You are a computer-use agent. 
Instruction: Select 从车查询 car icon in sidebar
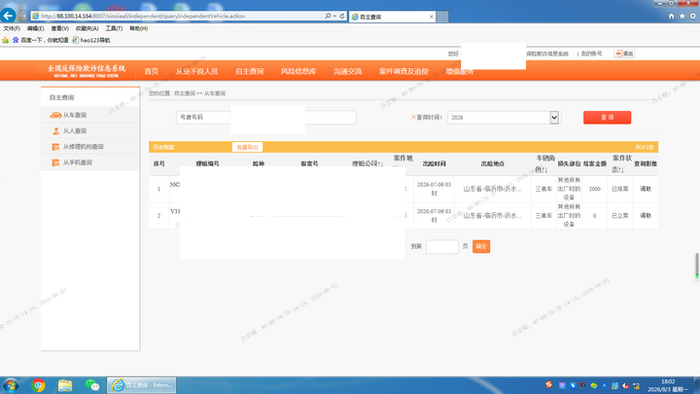pos(55,115)
